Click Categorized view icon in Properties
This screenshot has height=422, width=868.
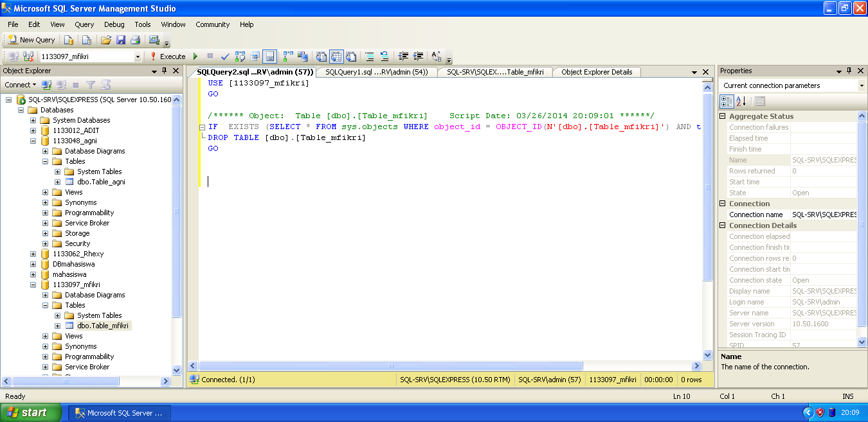coord(727,101)
